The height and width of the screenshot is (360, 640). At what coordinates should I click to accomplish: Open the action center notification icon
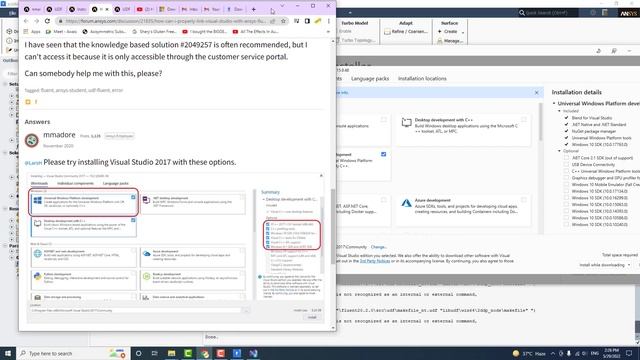click(629, 353)
